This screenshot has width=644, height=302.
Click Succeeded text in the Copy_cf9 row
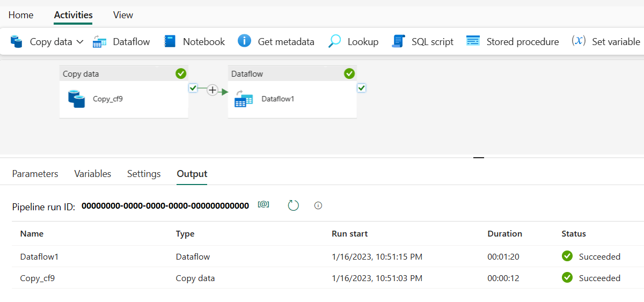click(x=599, y=278)
